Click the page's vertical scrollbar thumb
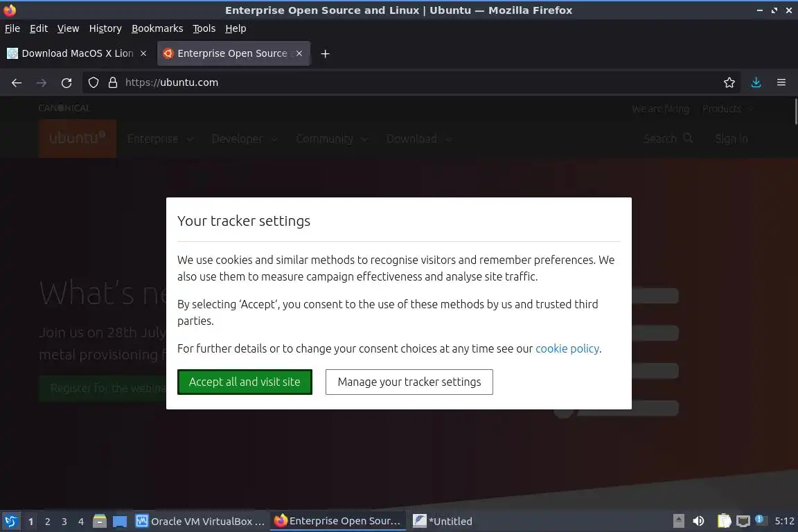 tap(795, 112)
